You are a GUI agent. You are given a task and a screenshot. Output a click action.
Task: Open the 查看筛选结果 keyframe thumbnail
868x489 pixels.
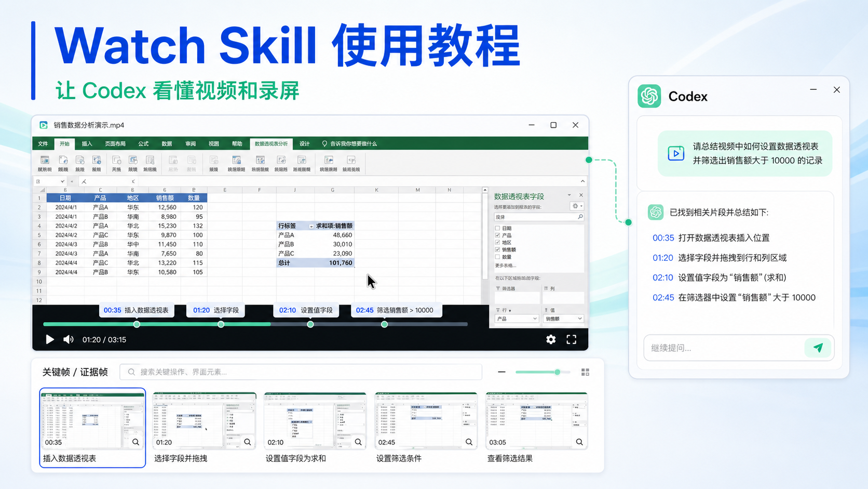pos(536,420)
